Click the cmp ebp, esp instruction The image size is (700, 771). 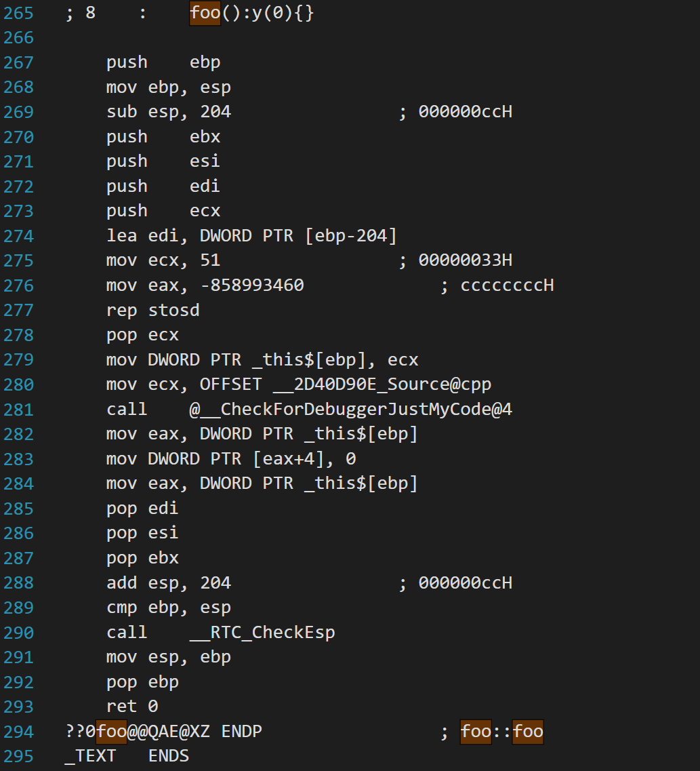click(x=169, y=608)
